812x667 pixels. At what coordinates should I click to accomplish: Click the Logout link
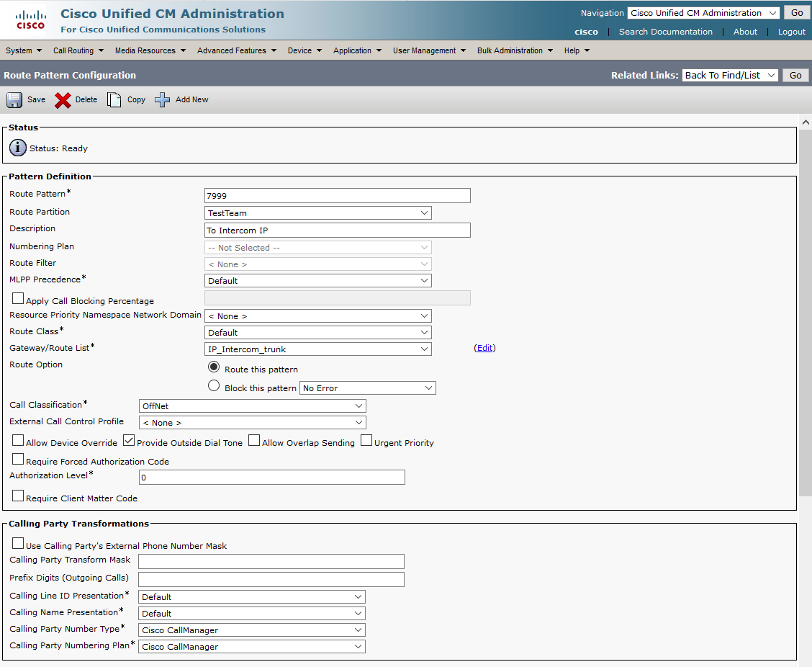coord(791,32)
